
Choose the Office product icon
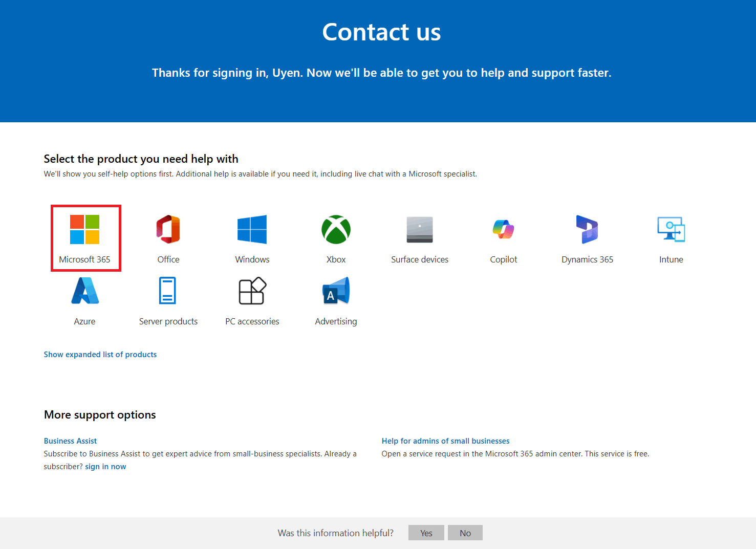click(168, 229)
